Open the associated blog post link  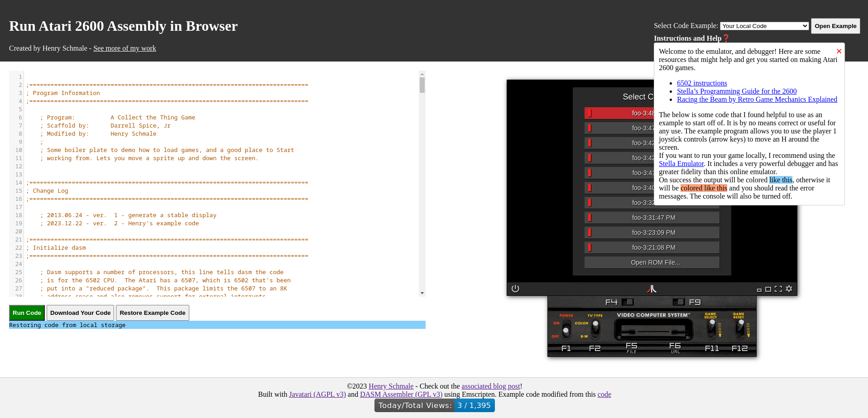(490, 386)
